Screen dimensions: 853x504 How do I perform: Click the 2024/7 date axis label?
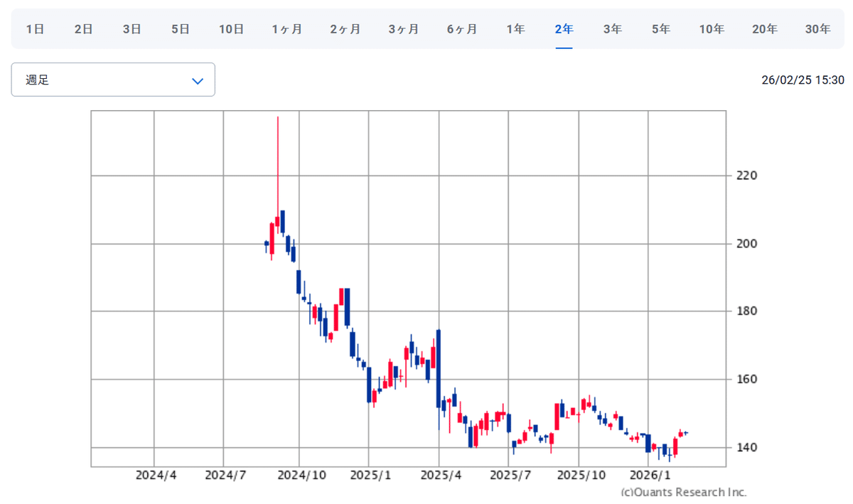click(225, 474)
